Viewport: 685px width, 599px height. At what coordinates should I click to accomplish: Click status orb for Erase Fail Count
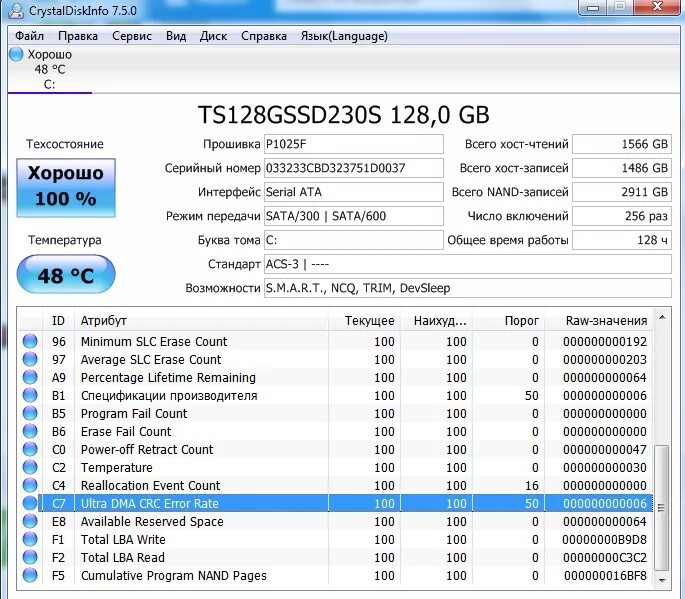(30, 431)
